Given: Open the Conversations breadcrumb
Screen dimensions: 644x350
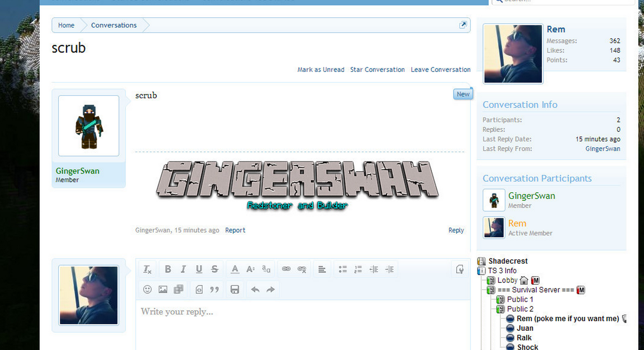Looking at the screenshot, I should 114,25.
